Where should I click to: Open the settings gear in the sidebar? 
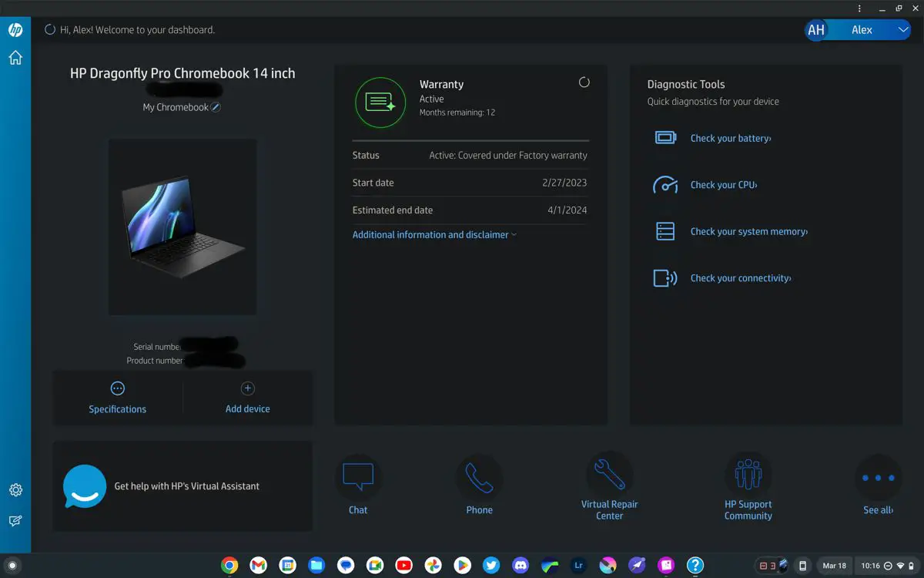point(15,490)
